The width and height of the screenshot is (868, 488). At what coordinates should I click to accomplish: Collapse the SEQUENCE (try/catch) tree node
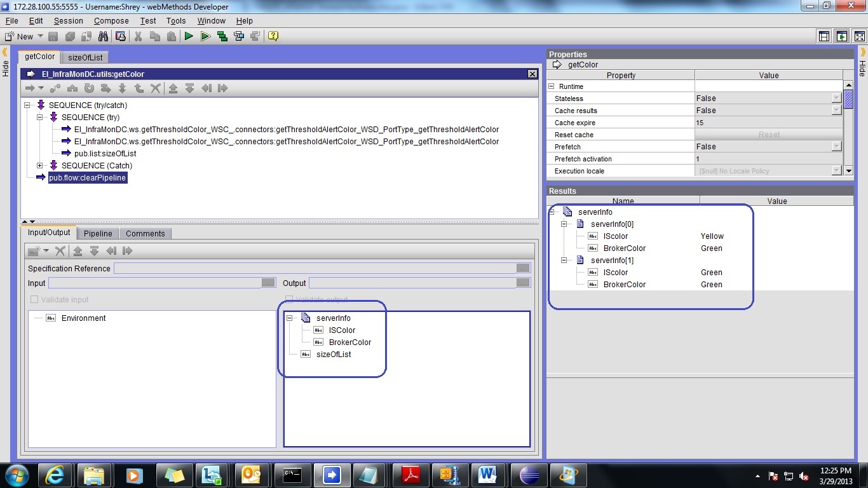coord(27,105)
